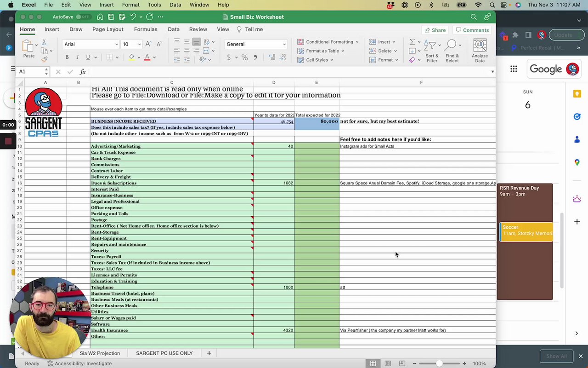Screen dimensions: 588x368
Task: Open the Data ribbon tab
Action: 174,29
